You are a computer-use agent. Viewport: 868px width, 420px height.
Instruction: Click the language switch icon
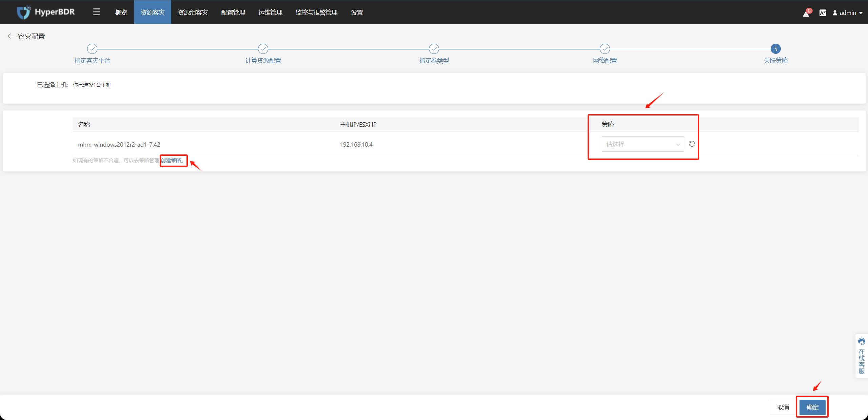[823, 13]
